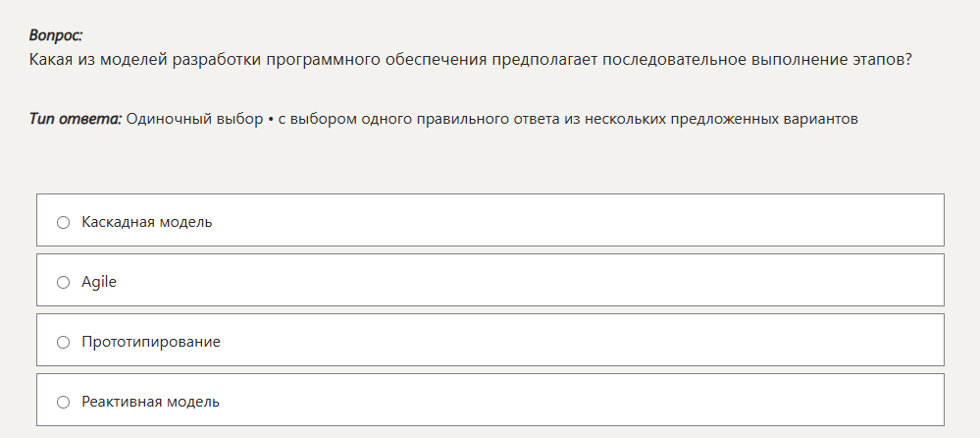The image size is (980, 438).
Task: Click the Каскадная модель answer label text
Action: [x=147, y=222]
